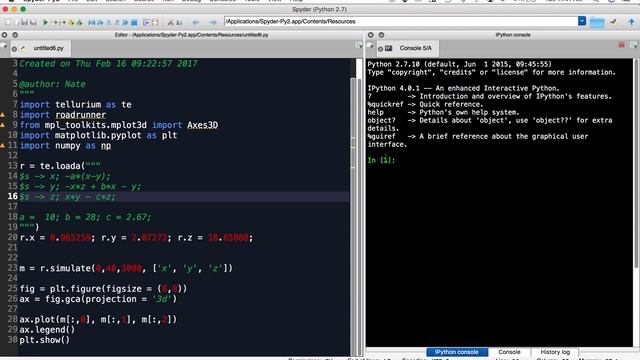This screenshot has height=360, width=640.
Task: Set console working directory icon
Action: pyautogui.click(x=613, y=22)
